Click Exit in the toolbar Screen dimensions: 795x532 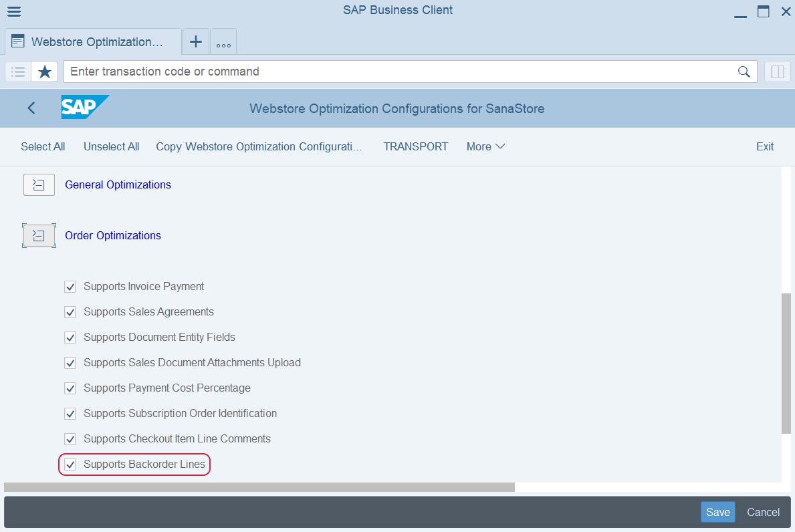pos(765,146)
